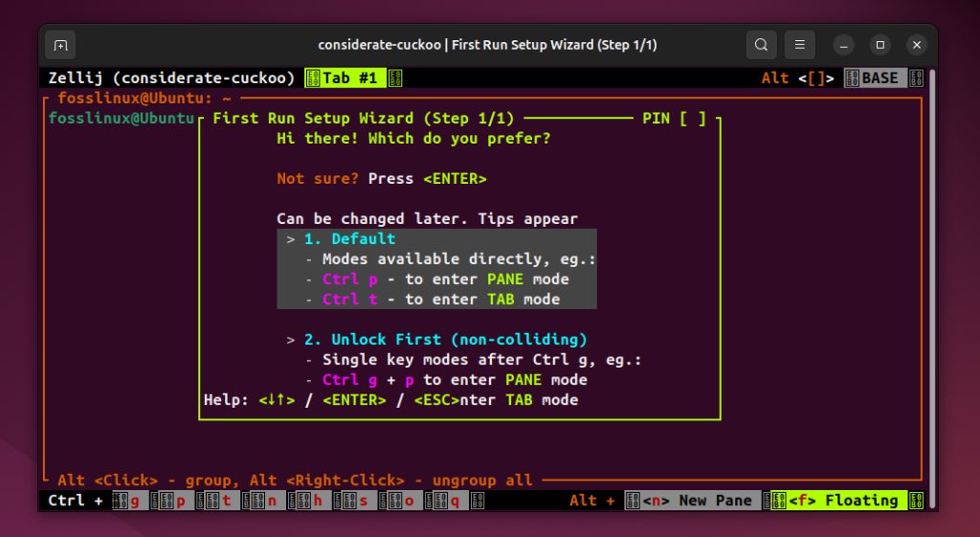
Task: Open the hamburger menu in the titlebar
Action: [x=799, y=45]
